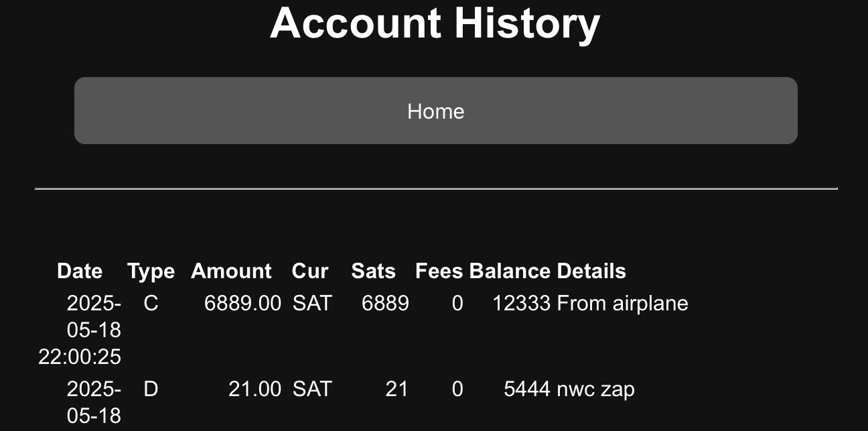Select the Details column header
Image resolution: width=868 pixels, height=431 pixels.
(591, 271)
